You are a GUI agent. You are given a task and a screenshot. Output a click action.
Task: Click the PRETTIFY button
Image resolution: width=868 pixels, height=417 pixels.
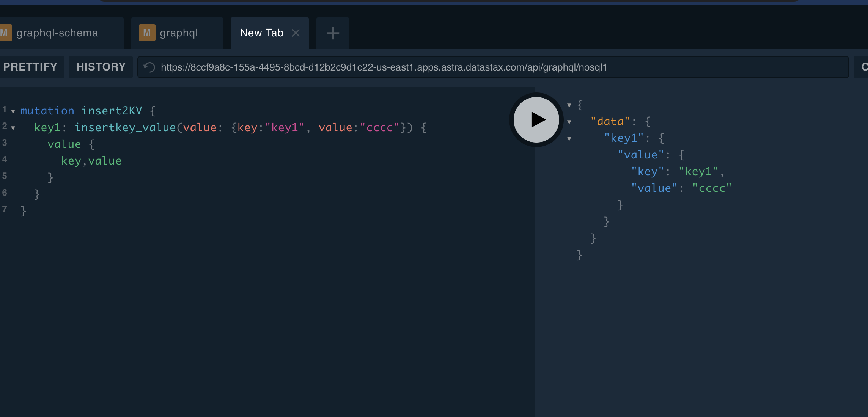coord(30,67)
